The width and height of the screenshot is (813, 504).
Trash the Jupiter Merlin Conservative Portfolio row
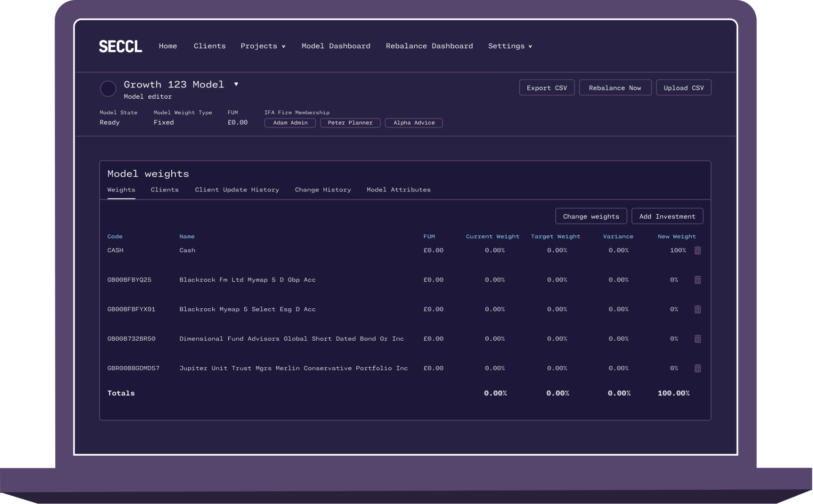(x=697, y=368)
